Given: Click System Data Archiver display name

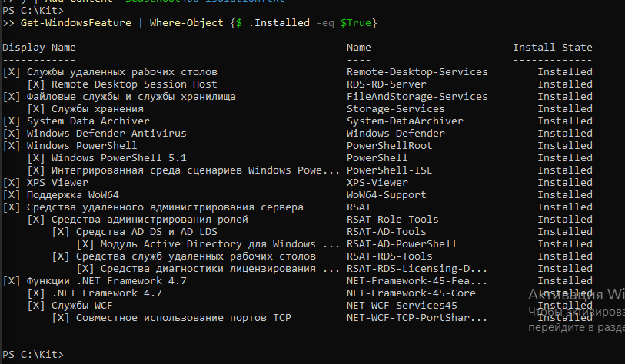Looking at the screenshot, I should point(88,121).
